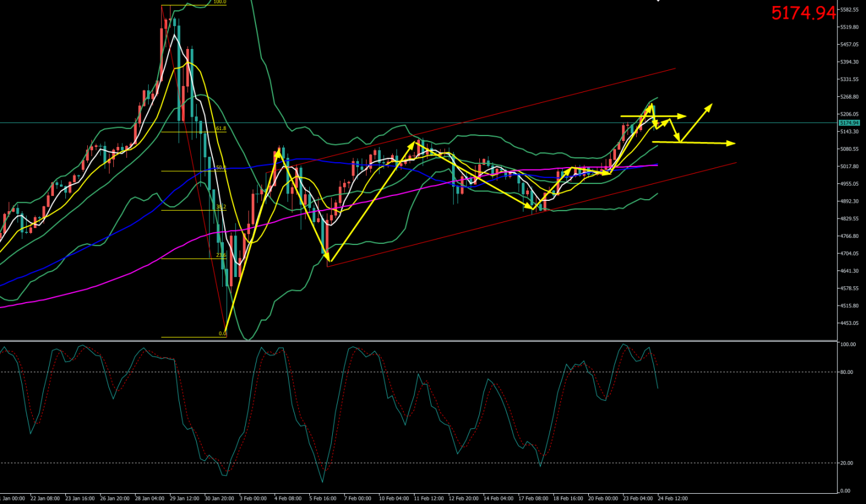This screenshot has height=504, width=866.
Task: Click the 80.00 oscillator level label
Action: tap(848, 372)
